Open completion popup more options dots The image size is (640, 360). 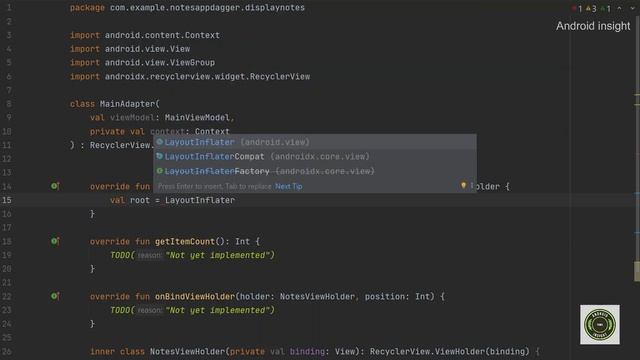(x=471, y=186)
